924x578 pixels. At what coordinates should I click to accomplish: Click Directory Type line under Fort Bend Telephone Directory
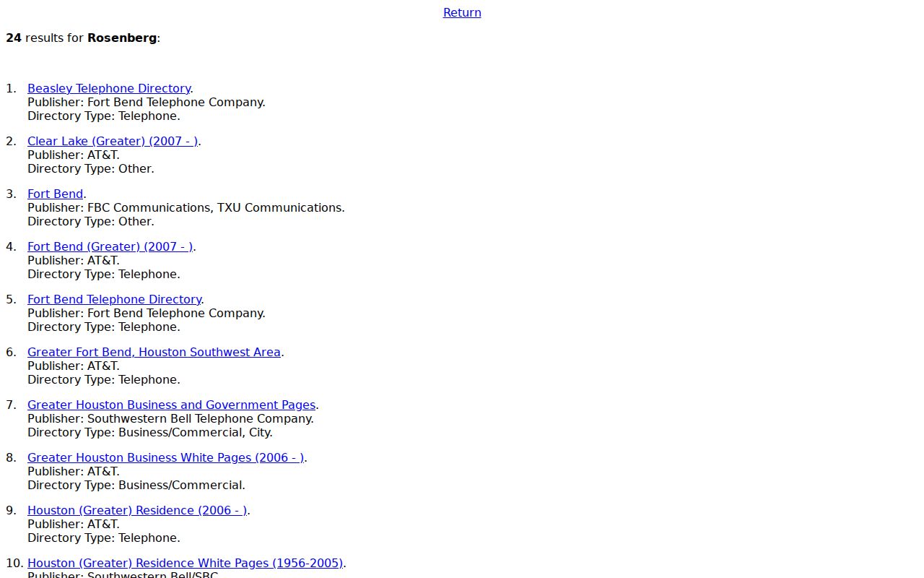click(x=104, y=327)
